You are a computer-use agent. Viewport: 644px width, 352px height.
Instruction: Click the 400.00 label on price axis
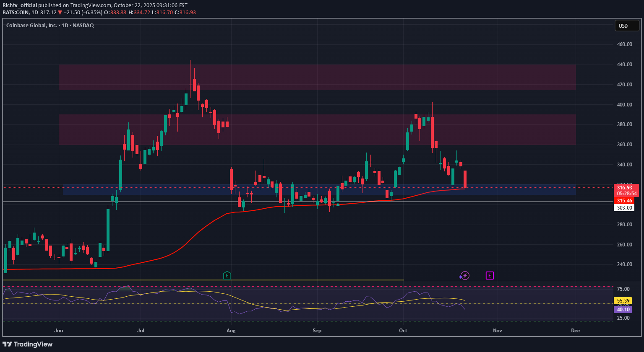pyautogui.click(x=623, y=104)
